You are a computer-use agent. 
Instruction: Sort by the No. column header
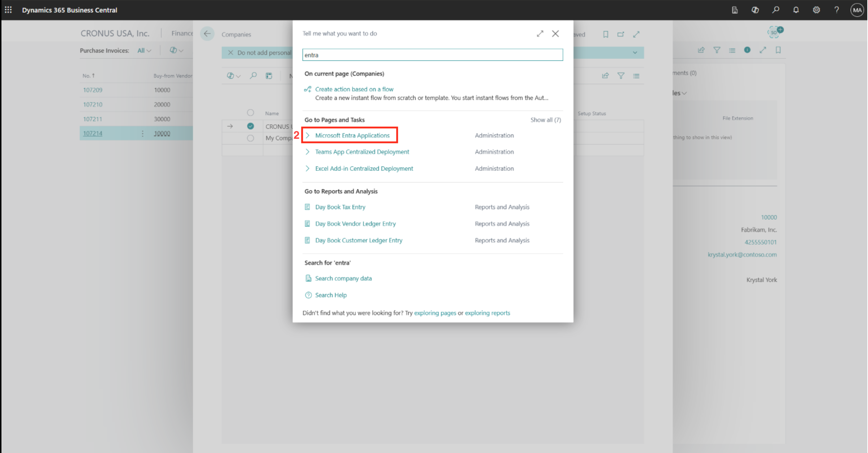tap(88, 75)
